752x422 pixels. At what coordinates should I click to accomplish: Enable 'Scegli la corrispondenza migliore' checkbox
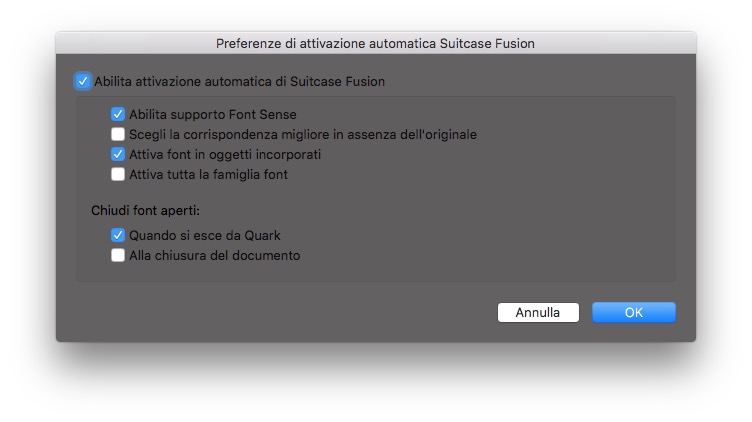click(x=118, y=135)
